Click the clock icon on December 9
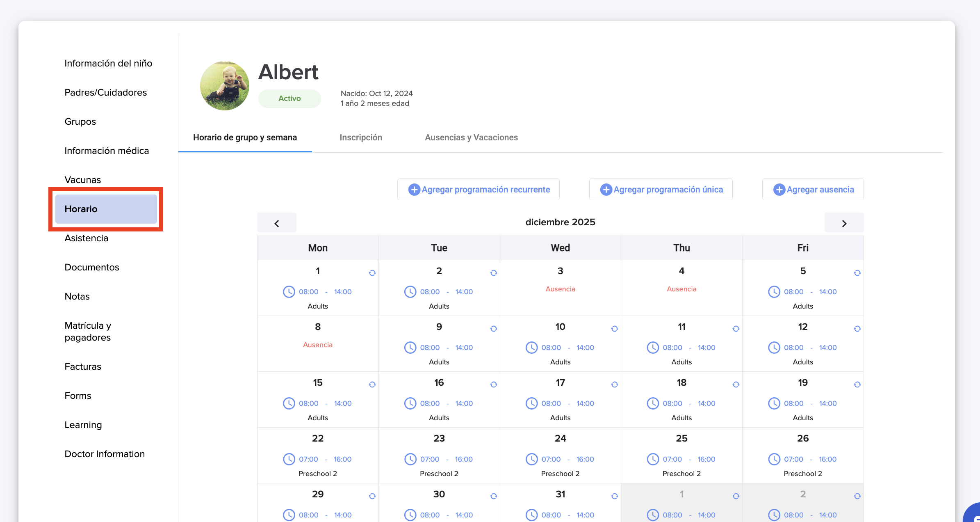 tap(410, 348)
